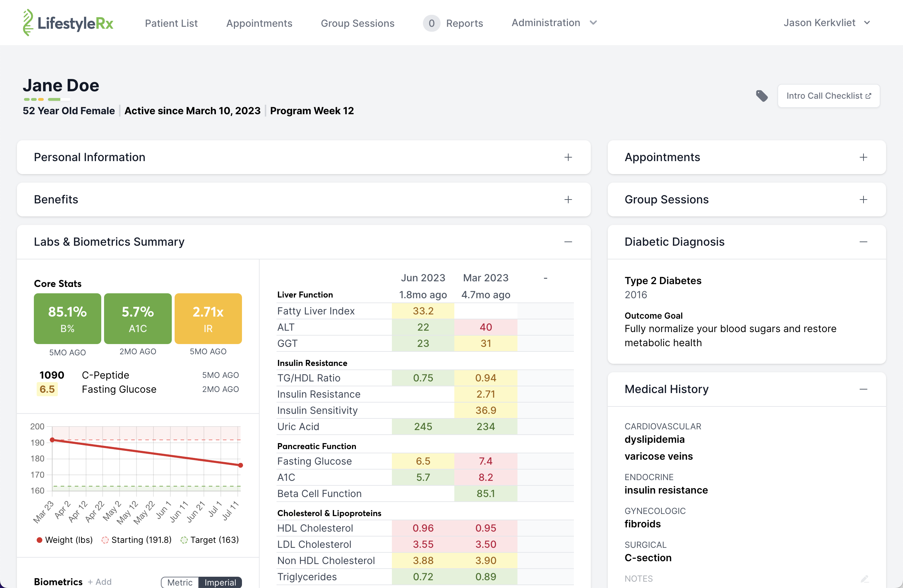Image resolution: width=903 pixels, height=588 pixels.
Task: Click the Reports count badge showing 0
Action: pos(431,24)
